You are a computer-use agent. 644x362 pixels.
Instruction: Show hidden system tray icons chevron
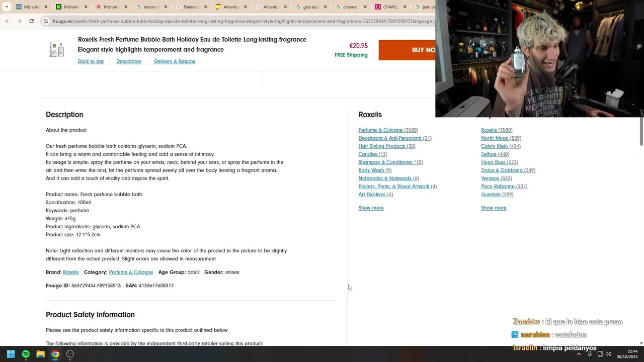579,354
